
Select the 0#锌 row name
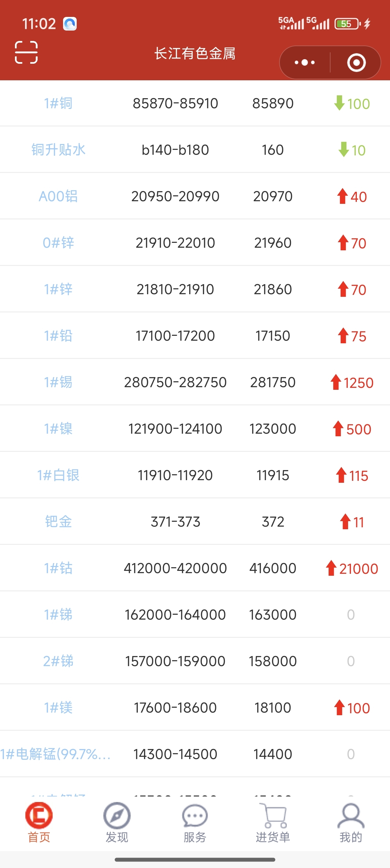tap(58, 243)
